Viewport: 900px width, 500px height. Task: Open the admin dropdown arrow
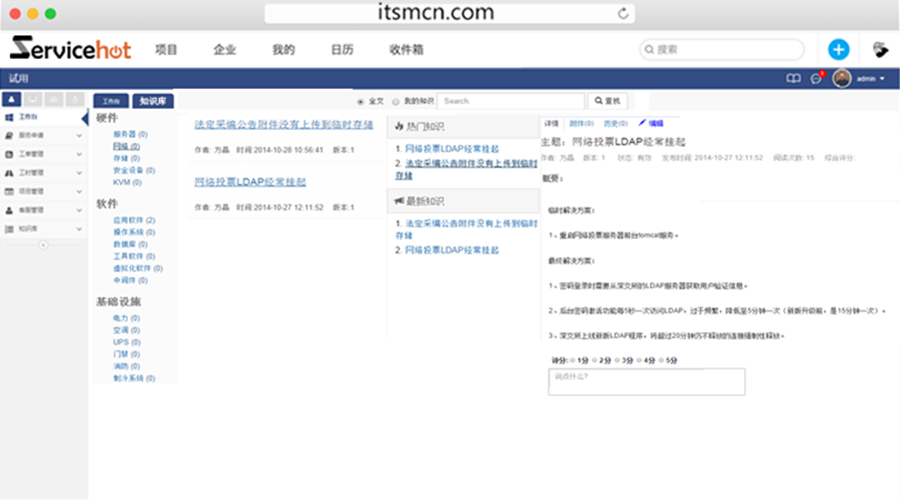[882, 79]
